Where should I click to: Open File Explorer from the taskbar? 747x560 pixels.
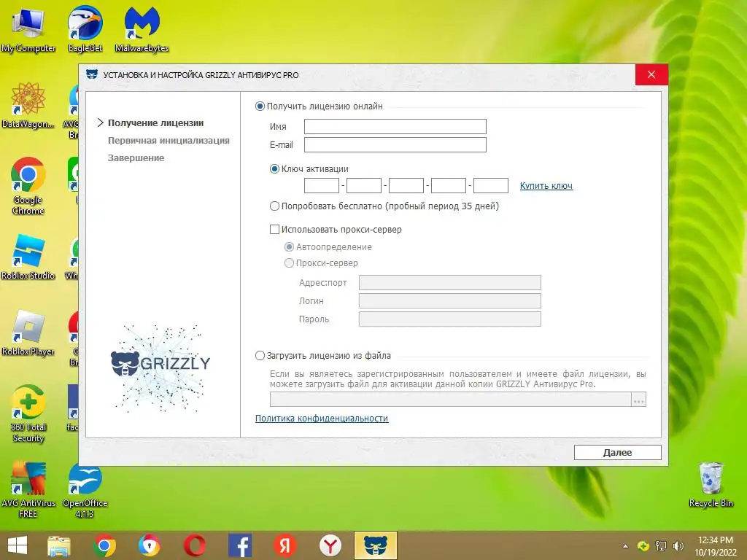59,545
